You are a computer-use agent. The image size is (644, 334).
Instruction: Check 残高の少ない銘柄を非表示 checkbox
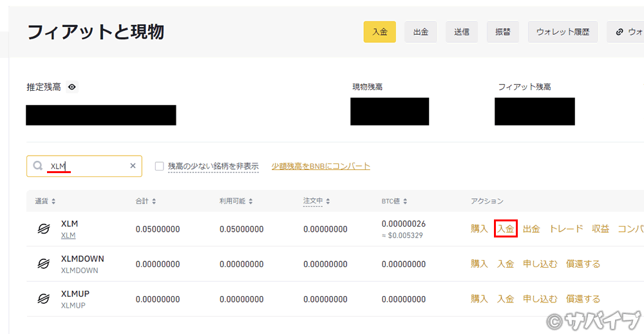pos(159,166)
